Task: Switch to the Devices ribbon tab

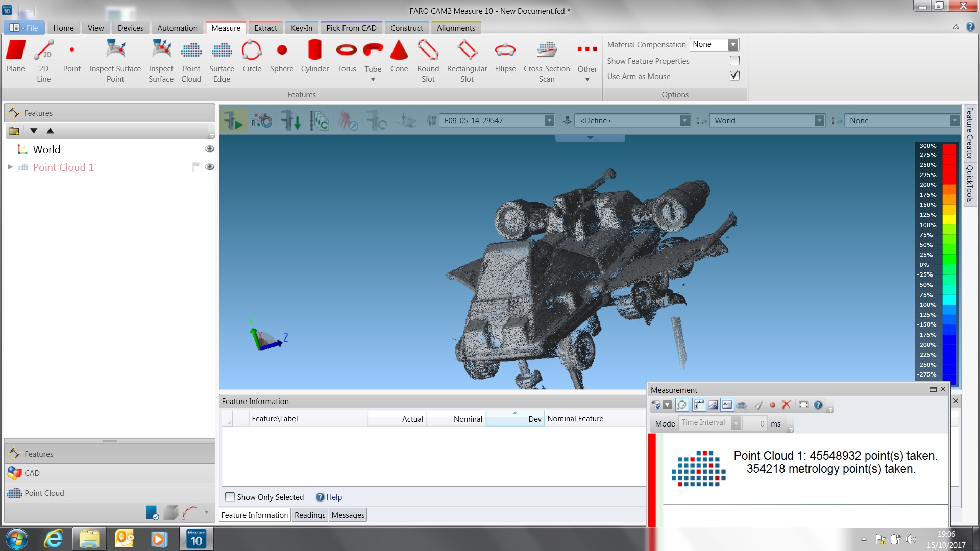Action: (131, 28)
